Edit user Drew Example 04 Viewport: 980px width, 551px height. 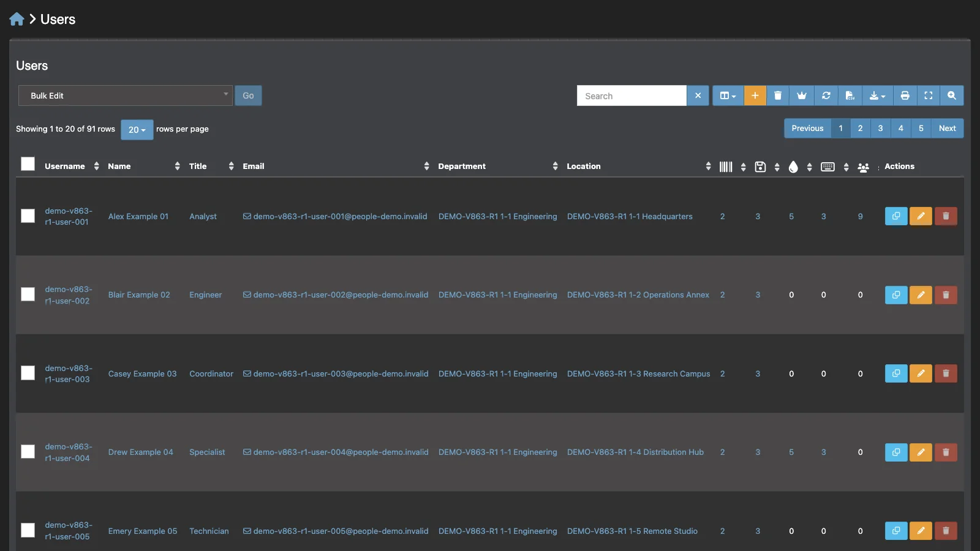tap(921, 452)
